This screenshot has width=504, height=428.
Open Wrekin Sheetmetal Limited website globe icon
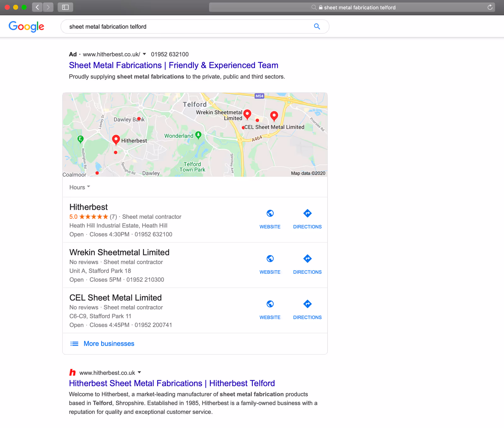coord(270,259)
